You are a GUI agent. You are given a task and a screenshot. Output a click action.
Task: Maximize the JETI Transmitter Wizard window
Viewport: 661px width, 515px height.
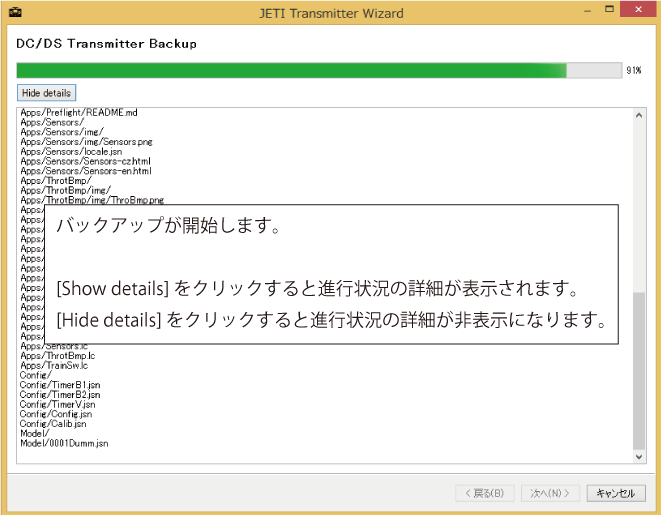pyautogui.click(x=609, y=9)
